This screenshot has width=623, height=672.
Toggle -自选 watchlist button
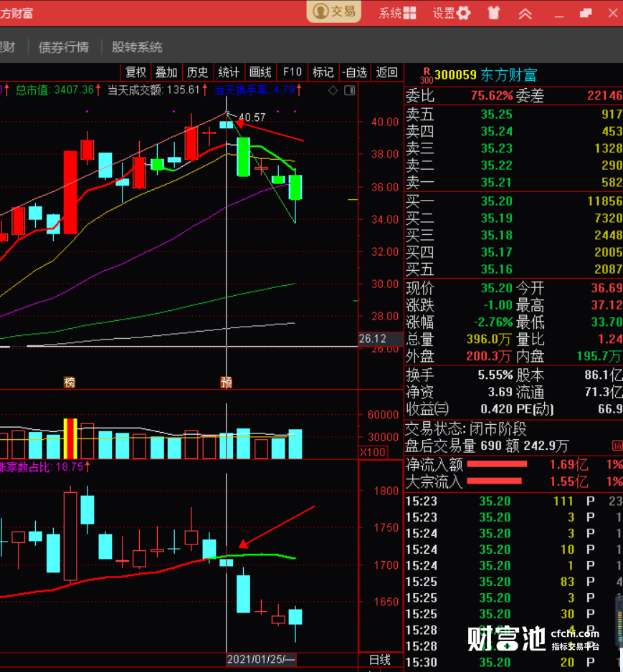pyautogui.click(x=355, y=72)
